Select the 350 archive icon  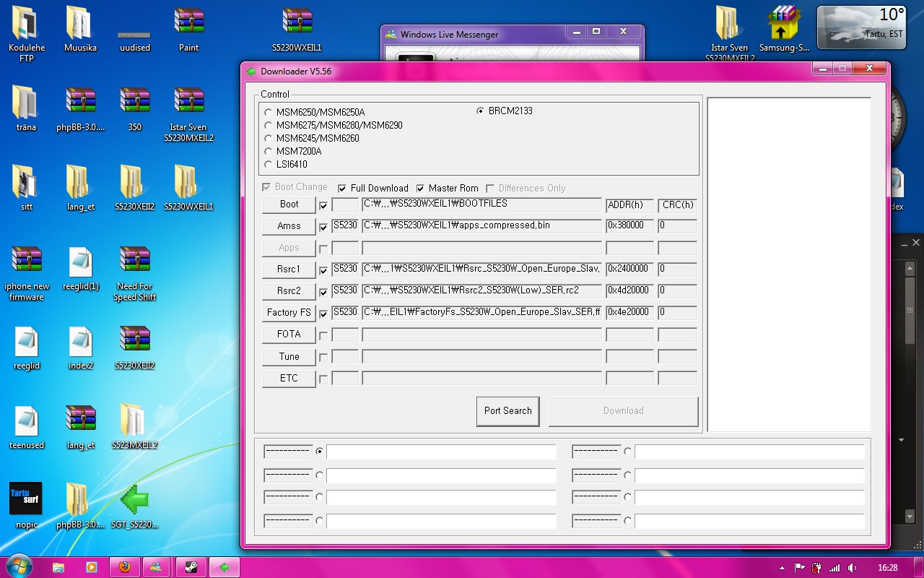pos(134,108)
